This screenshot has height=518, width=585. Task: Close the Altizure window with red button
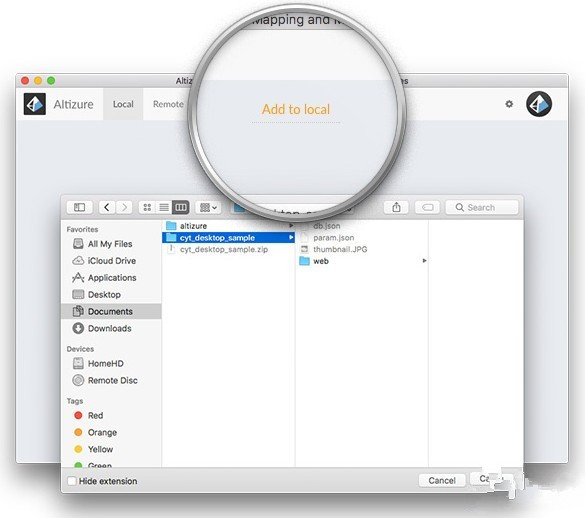click(x=25, y=81)
